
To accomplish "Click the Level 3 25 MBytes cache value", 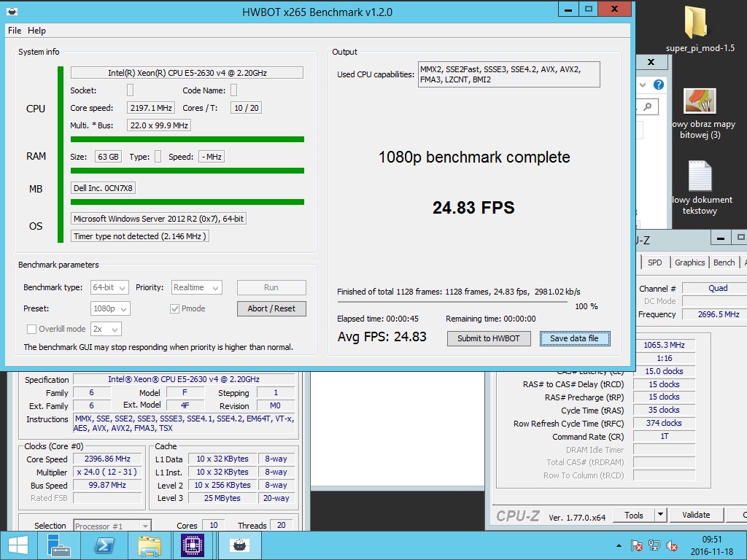I will tap(222, 498).
